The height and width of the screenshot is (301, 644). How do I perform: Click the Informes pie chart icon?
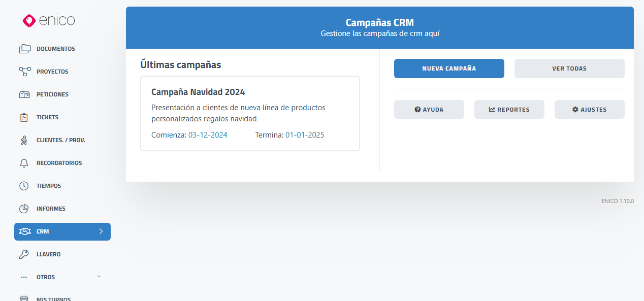click(x=24, y=209)
